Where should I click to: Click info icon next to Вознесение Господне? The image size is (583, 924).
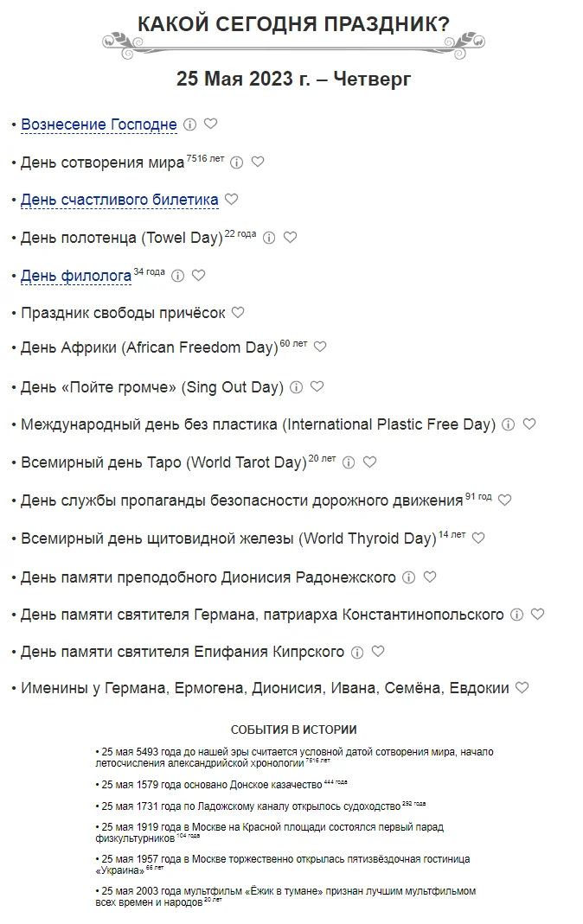coord(190,124)
